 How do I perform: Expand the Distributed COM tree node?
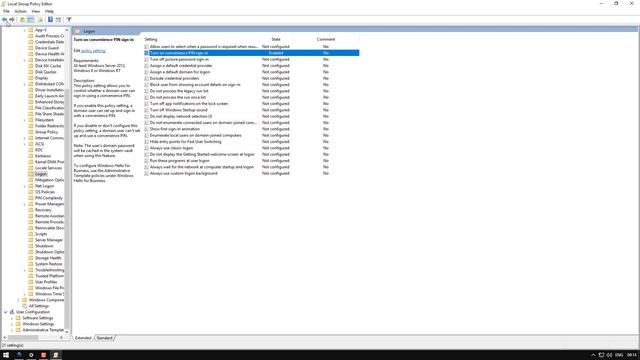(x=24, y=84)
